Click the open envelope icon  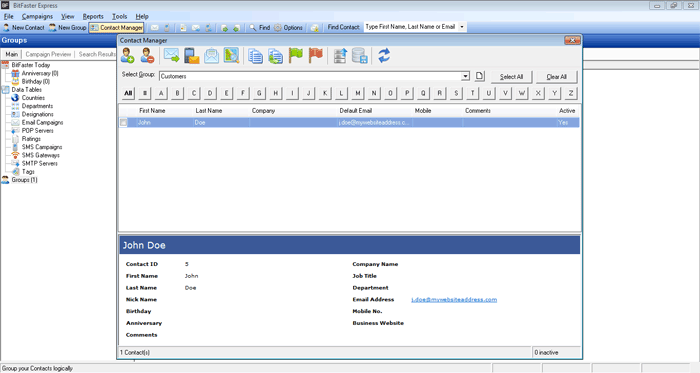coord(211,56)
